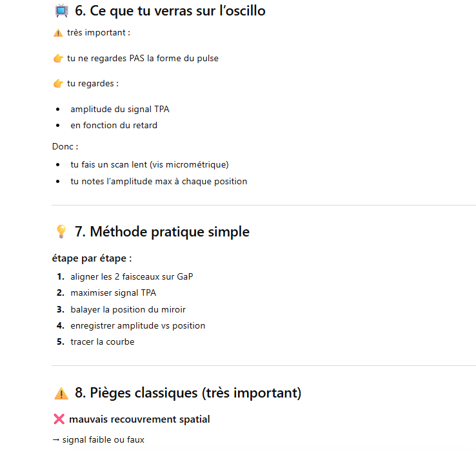
Task: Click the pointing hand before "tu ne regardes PAS"
Action: [58, 59]
